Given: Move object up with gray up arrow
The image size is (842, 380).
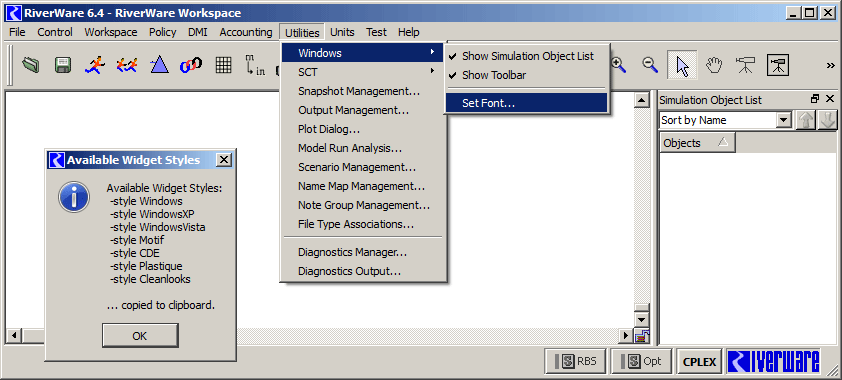Looking at the screenshot, I should [805, 120].
